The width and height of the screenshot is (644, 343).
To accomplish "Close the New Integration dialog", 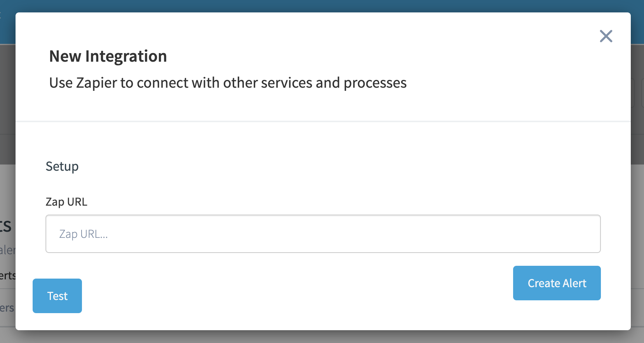I will (606, 36).
